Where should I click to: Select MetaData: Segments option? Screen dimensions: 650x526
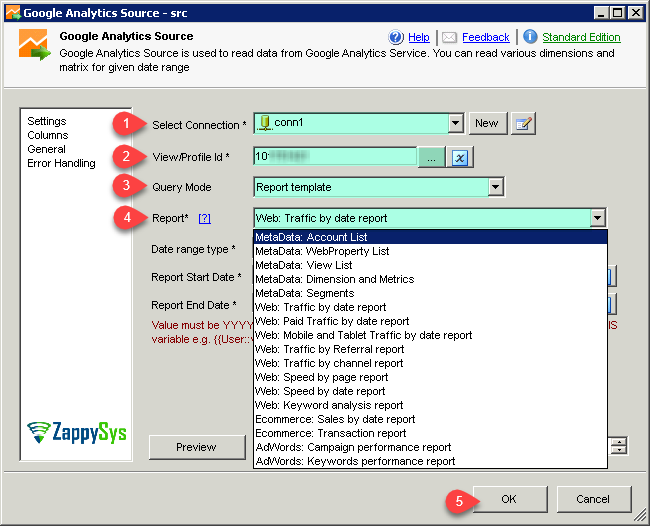point(430,293)
